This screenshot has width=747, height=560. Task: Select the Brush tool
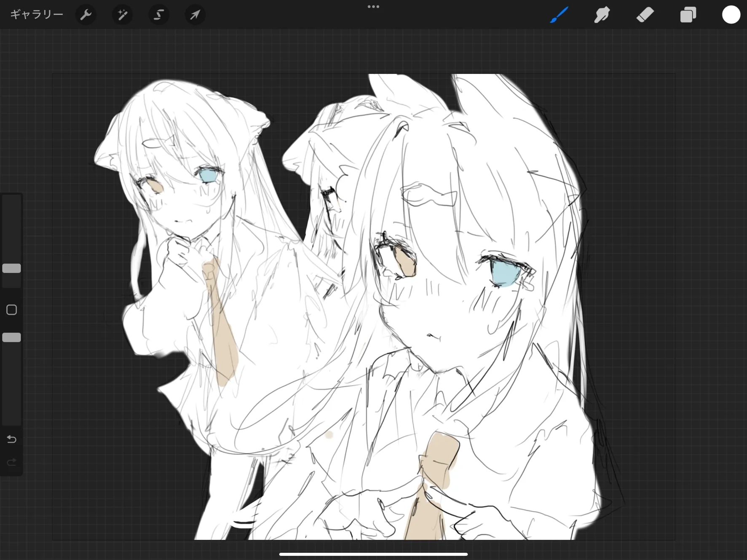[x=559, y=15]
